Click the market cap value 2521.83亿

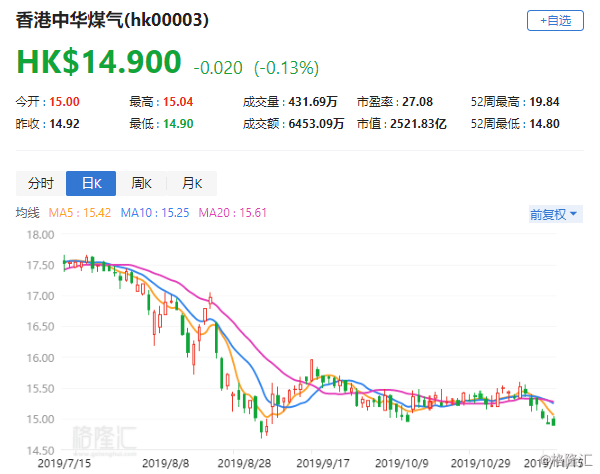[x=418, y=124]
